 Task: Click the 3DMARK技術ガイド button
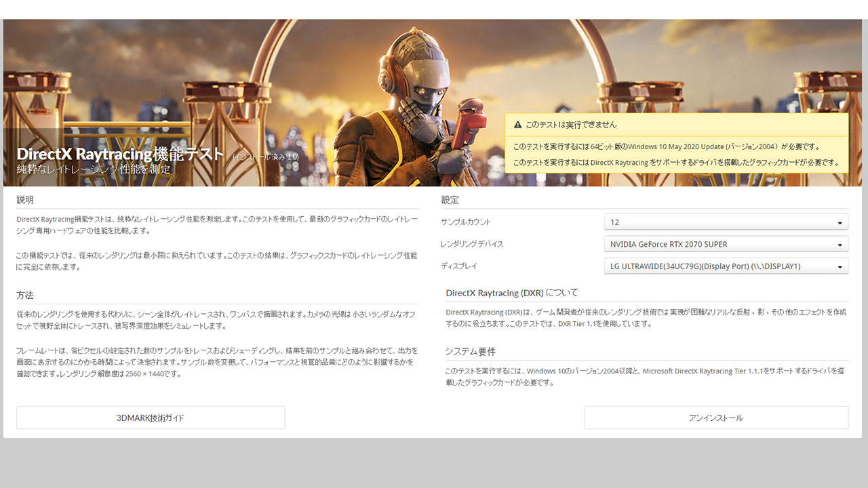151,418
